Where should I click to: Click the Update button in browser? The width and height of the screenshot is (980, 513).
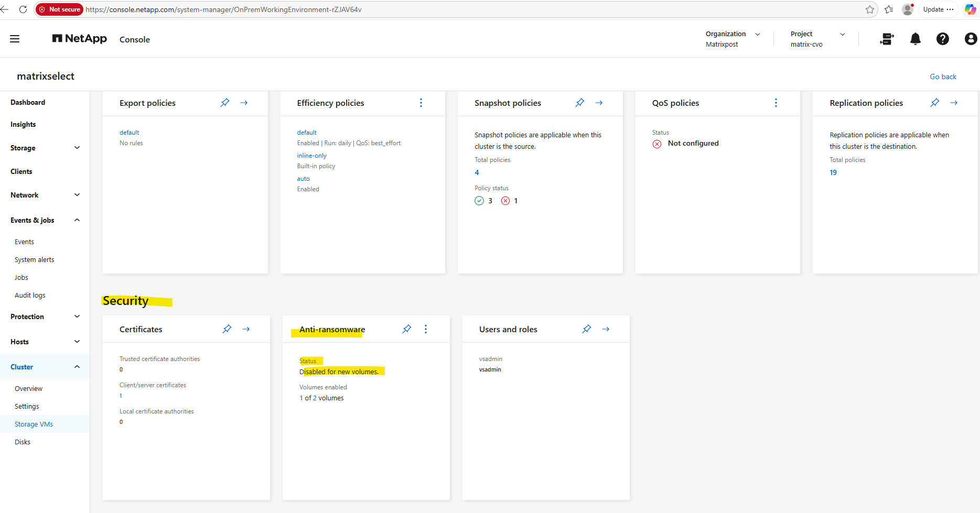click(x=939, y=9)
